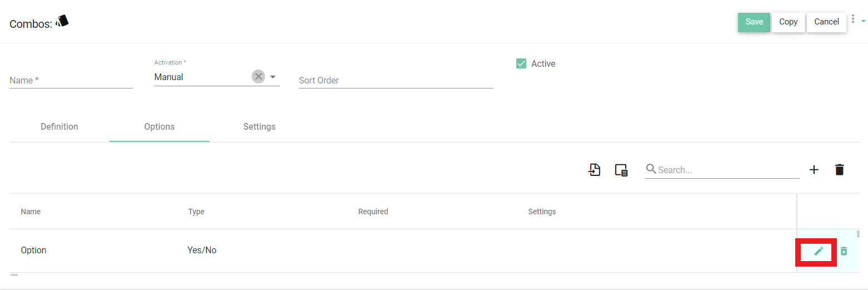Click the import options icon

[595, 170]
